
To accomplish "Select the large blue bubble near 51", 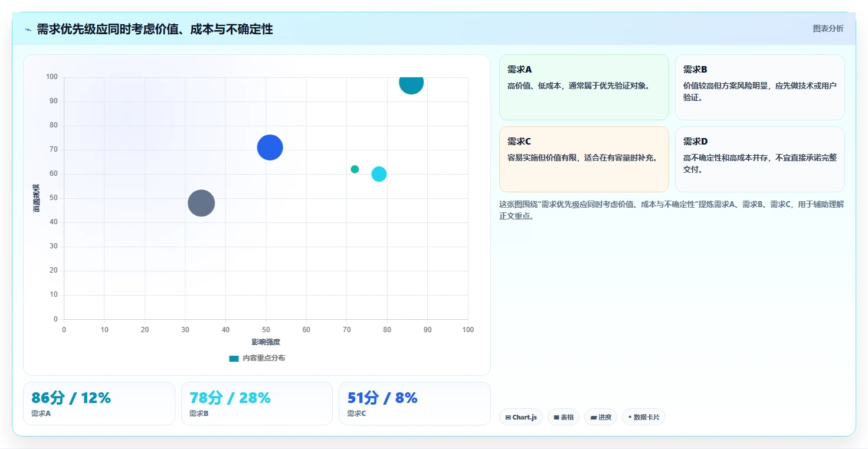I will 270,148.
